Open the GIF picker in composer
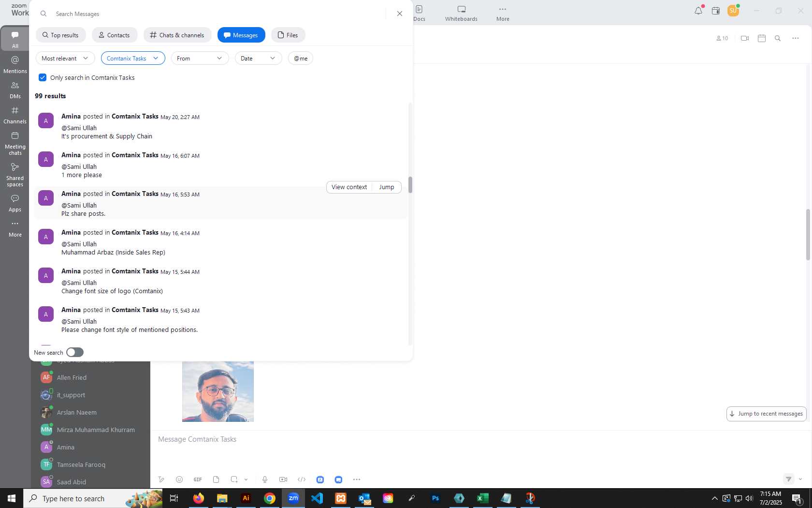The image size is (812, 508). [x=198, y=479]
